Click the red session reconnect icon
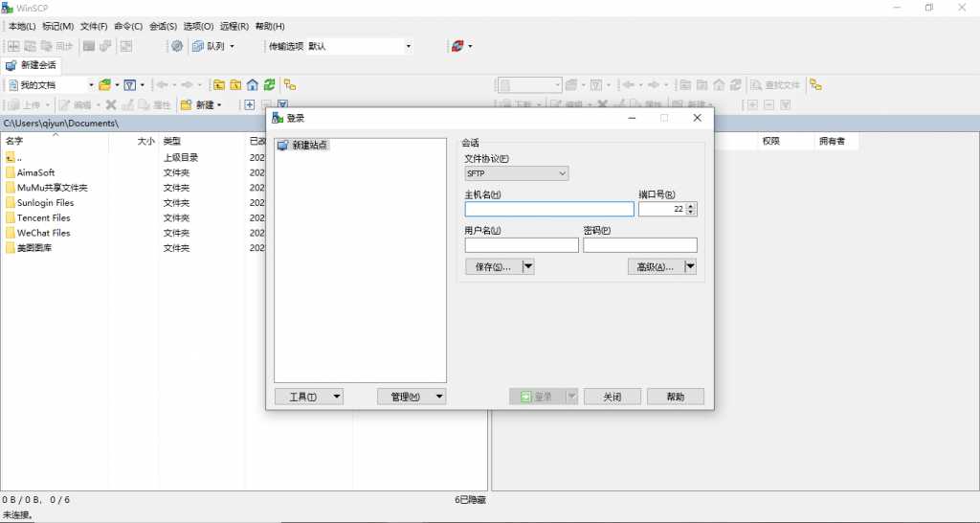Screen dimensions: 980x523 coord(457,46)
